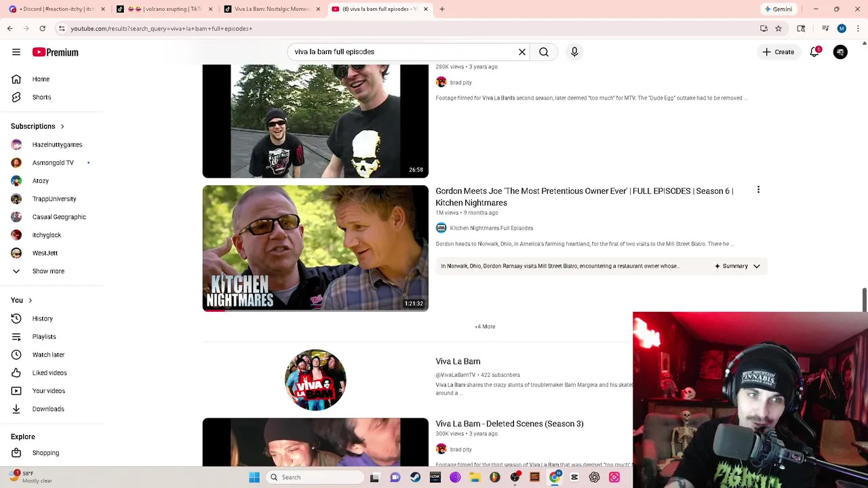
Task: Expand Subscriptions section arrow
Action: click(62, 126)
